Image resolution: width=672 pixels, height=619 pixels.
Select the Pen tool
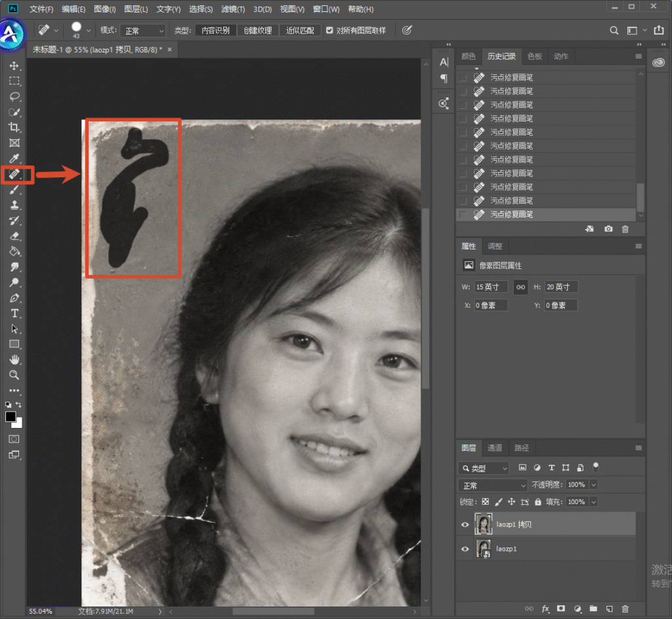[14, 298]
